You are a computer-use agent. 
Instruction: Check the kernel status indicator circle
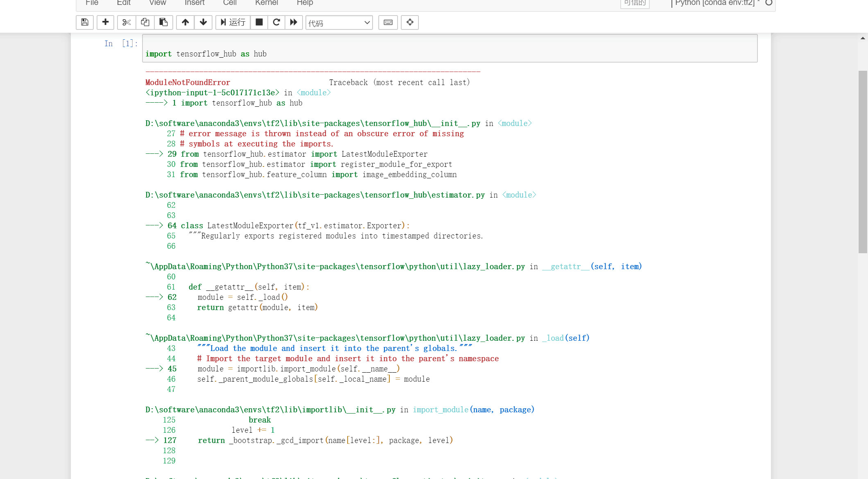(769, 3)
